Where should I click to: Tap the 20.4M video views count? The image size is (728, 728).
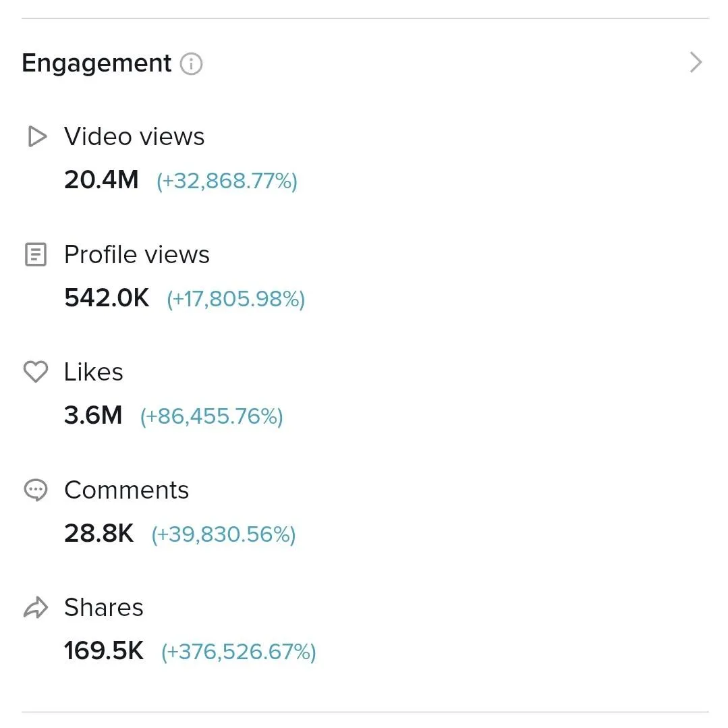tap(102, 179)
